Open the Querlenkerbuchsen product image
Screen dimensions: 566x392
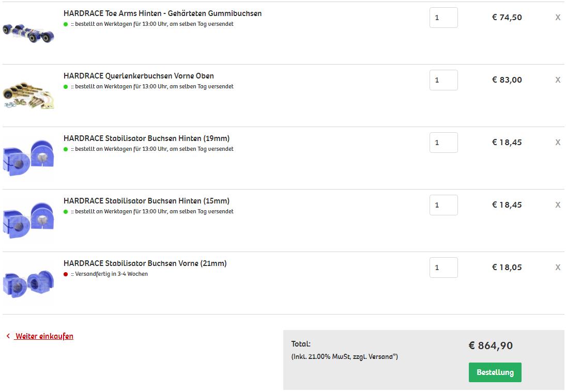pos(28,96)
